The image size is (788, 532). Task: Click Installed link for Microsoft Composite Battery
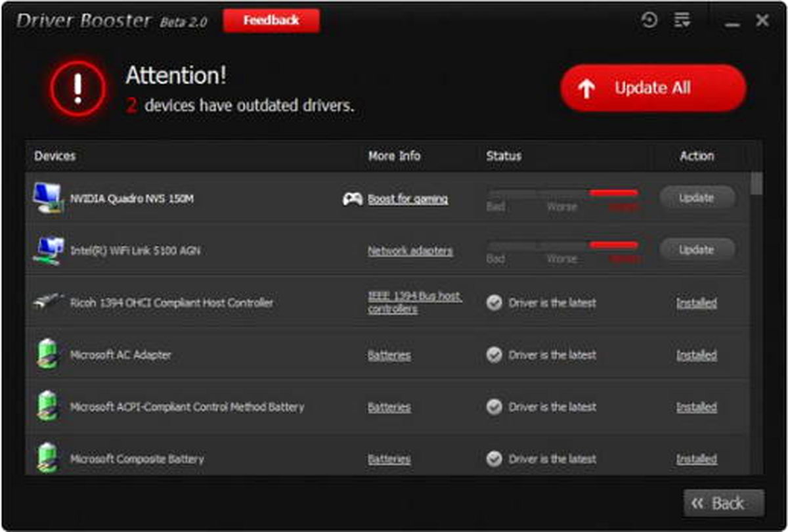click(697, 458)
